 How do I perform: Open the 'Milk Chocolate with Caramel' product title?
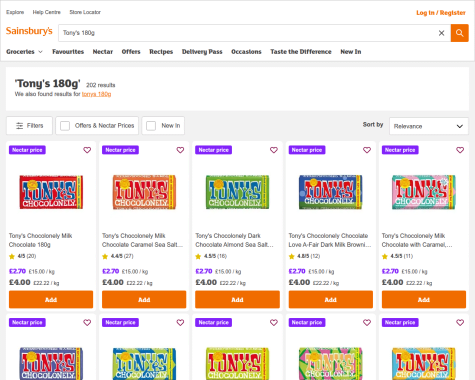417,240
